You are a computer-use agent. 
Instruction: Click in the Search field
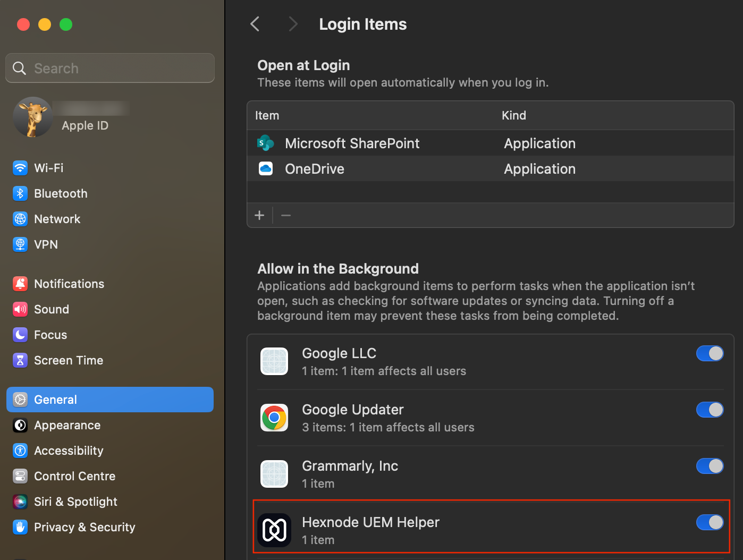110,68
